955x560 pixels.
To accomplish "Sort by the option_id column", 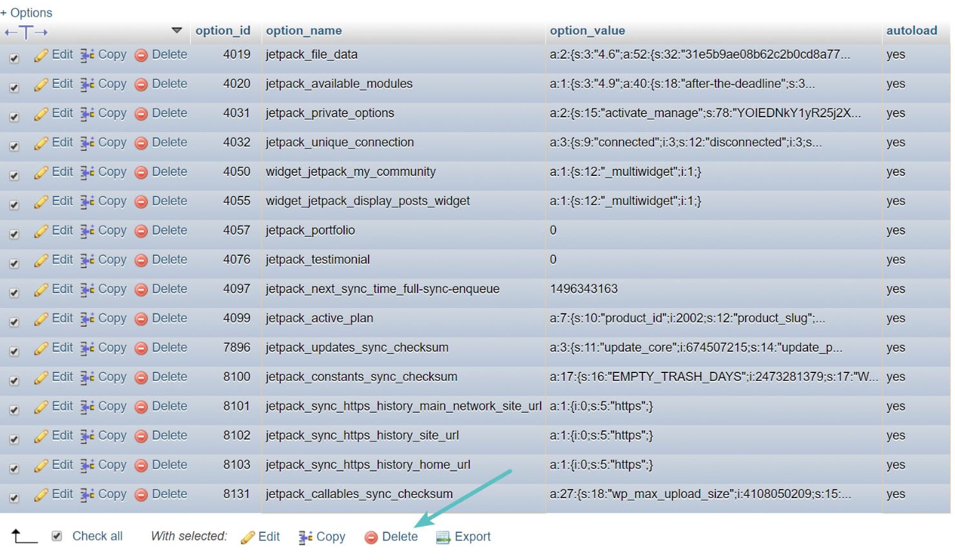I will [224, 30].
